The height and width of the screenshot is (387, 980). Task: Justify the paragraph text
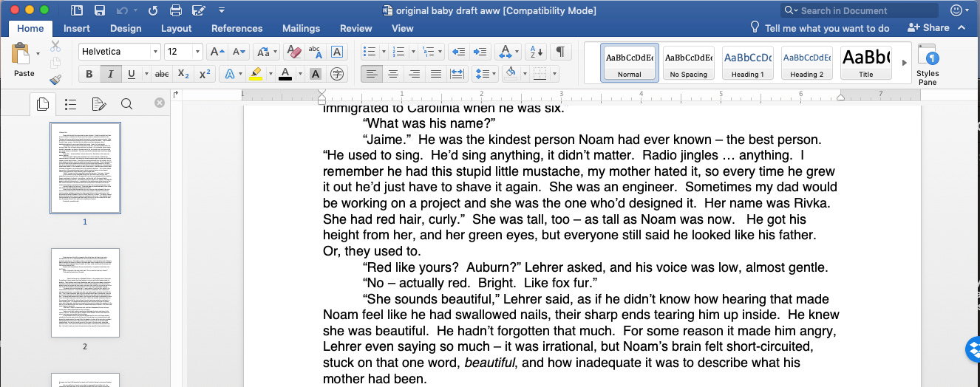436,74
